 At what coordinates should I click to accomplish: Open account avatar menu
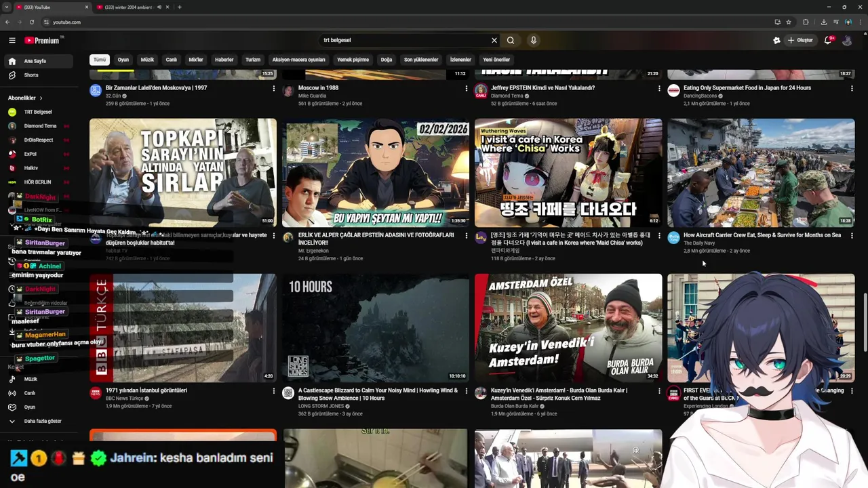coord(847,40)
